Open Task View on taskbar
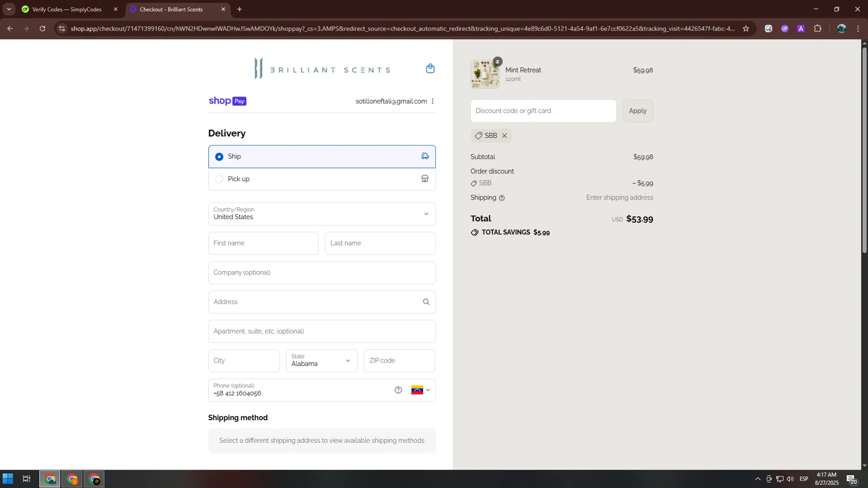This screenshot has width=868, height=488. coord(27,479)
